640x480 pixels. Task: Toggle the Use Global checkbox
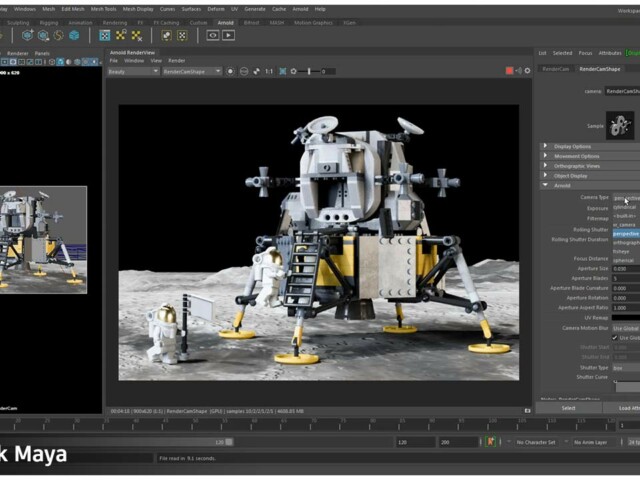click(x=615, y=338)
